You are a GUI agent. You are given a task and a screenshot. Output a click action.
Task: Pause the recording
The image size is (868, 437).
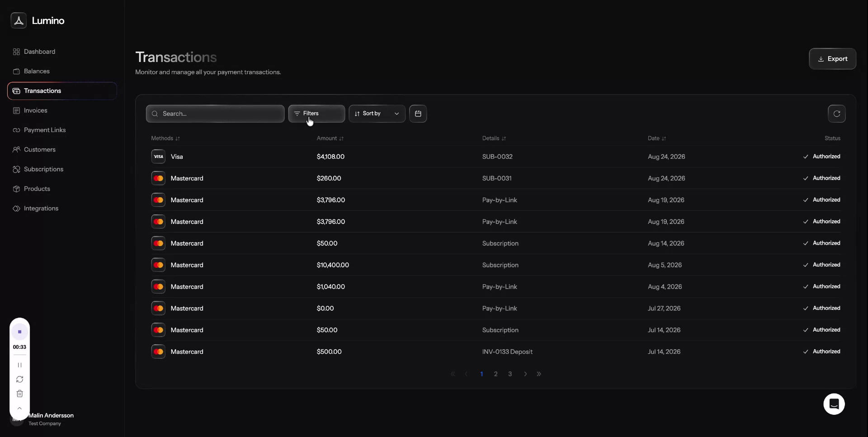pos(19,365)
